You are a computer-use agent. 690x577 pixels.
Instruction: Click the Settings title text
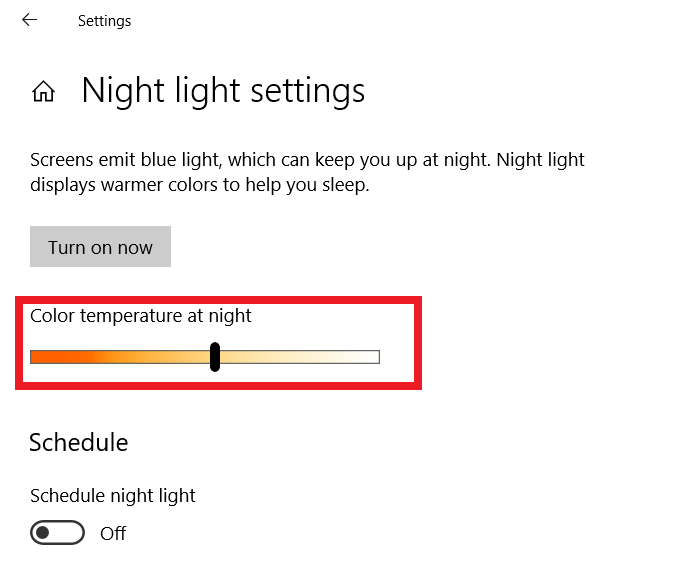(104, 20)
